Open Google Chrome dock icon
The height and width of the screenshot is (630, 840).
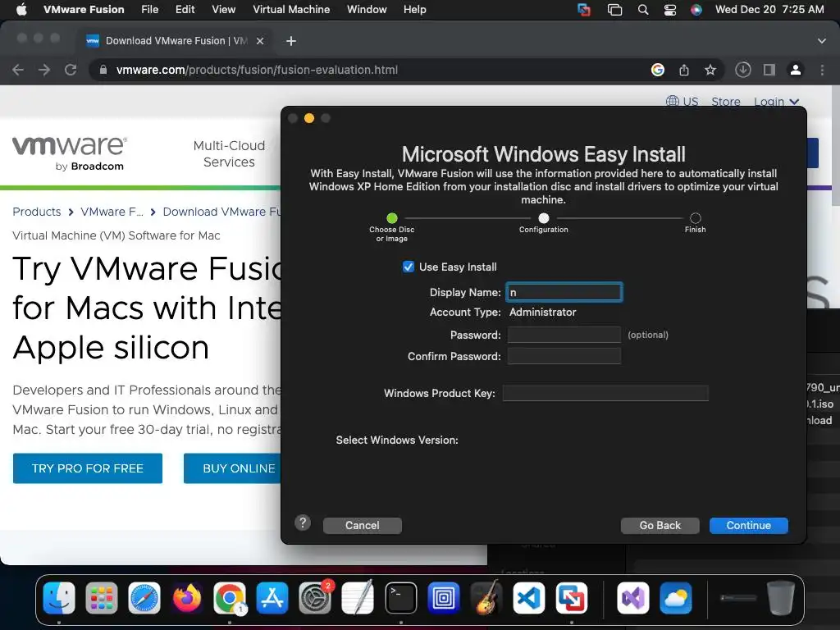(x=230, y=598)
